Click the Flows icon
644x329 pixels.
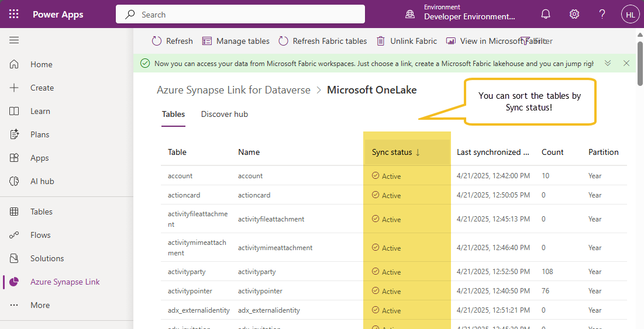(14, 235)
